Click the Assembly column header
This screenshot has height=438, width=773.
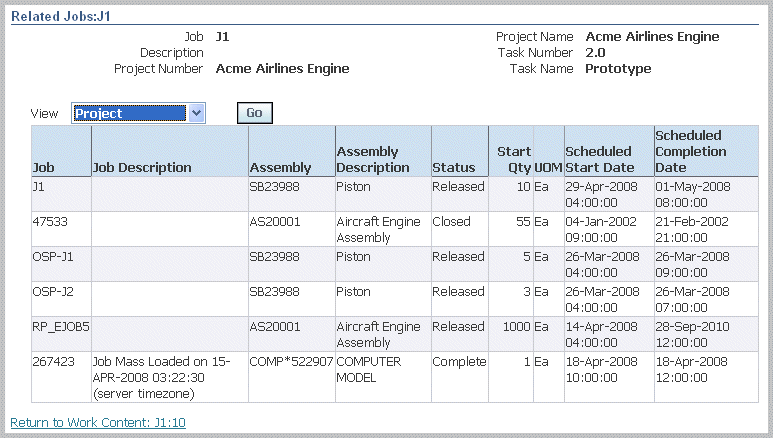[292, 151]
